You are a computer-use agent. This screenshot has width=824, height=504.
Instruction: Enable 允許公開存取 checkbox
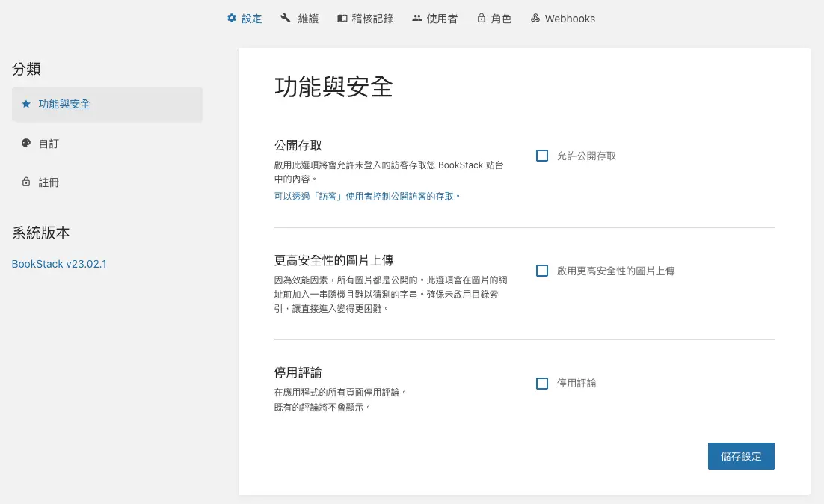pyautogui.click(x=541, y=156)
